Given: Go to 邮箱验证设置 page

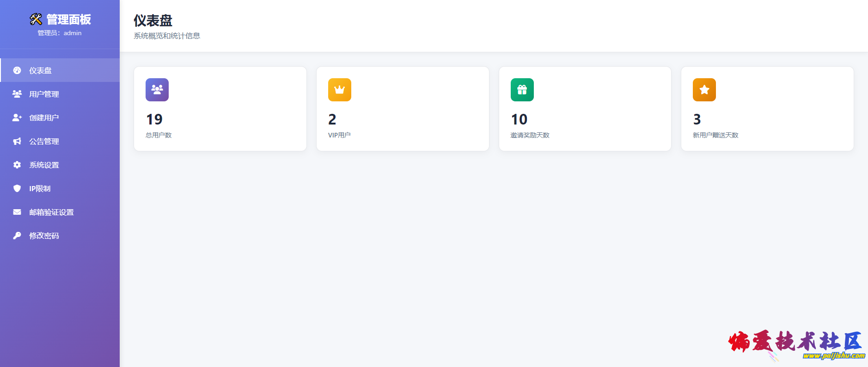Looking at the screenshot, I should pos(51,212).
